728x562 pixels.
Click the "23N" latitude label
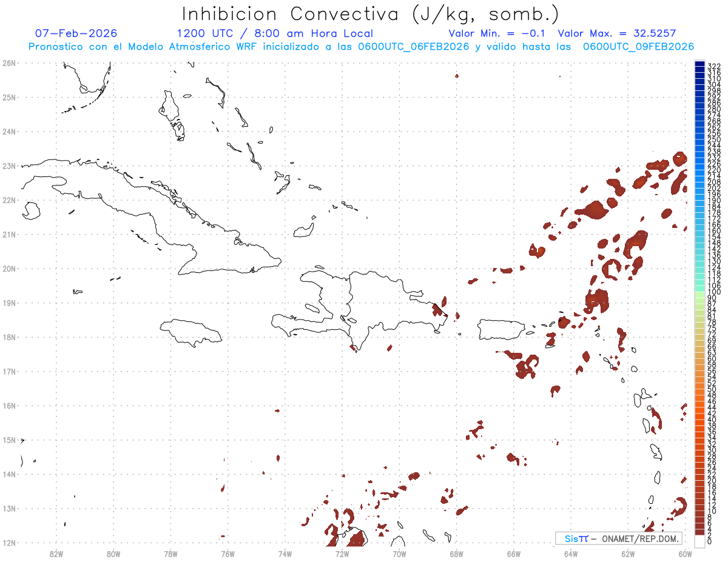(x=9, y=166)
